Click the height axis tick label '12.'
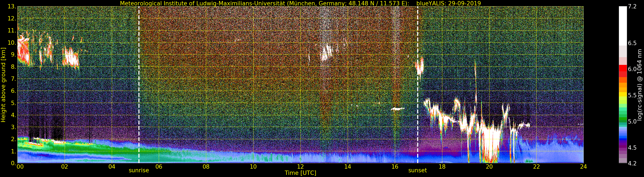Screen dimensions: 644x177 [12, 18]
